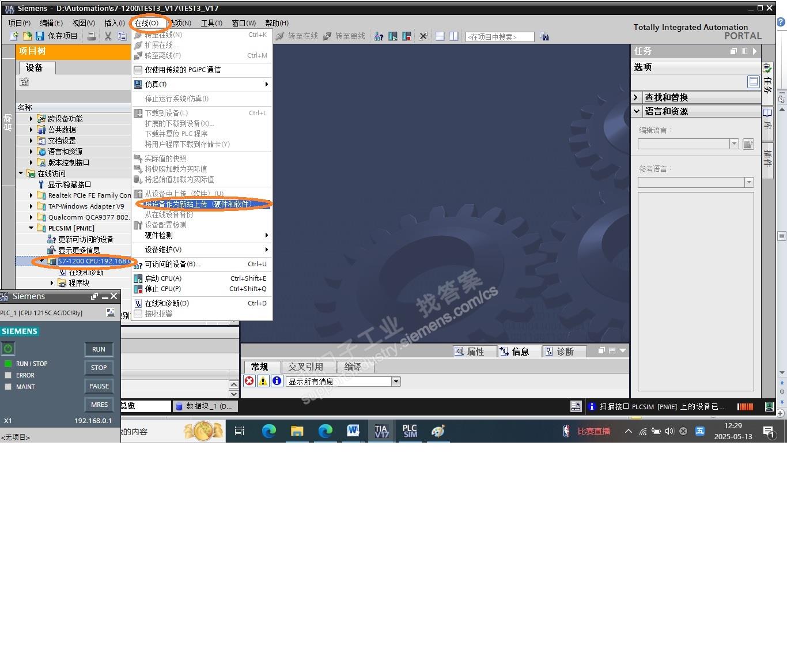Click PLCSIM switch-to-project-view icon
The height and width of the screenshot is (672, 787).
point(111,312)
